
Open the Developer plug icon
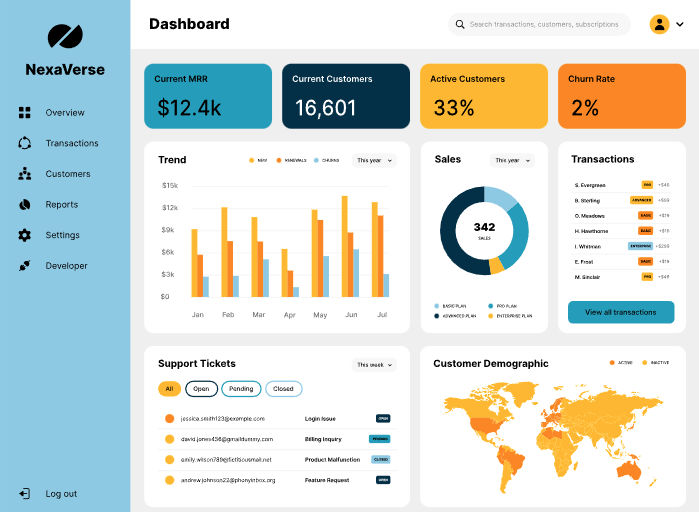25,266
